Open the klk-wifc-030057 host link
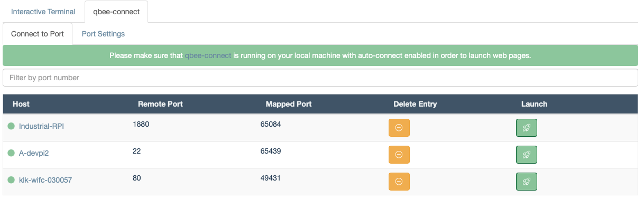644x199 pixels. [x=45, y=180]
